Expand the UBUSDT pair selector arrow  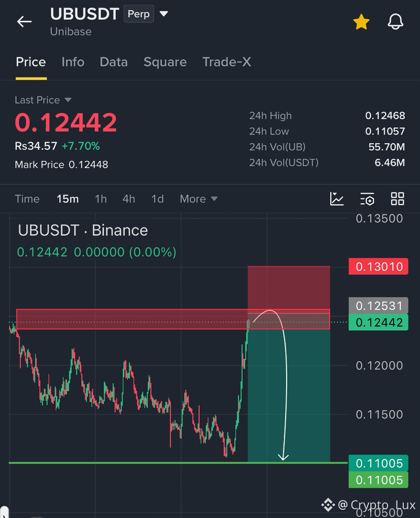[x=164, y=14]
